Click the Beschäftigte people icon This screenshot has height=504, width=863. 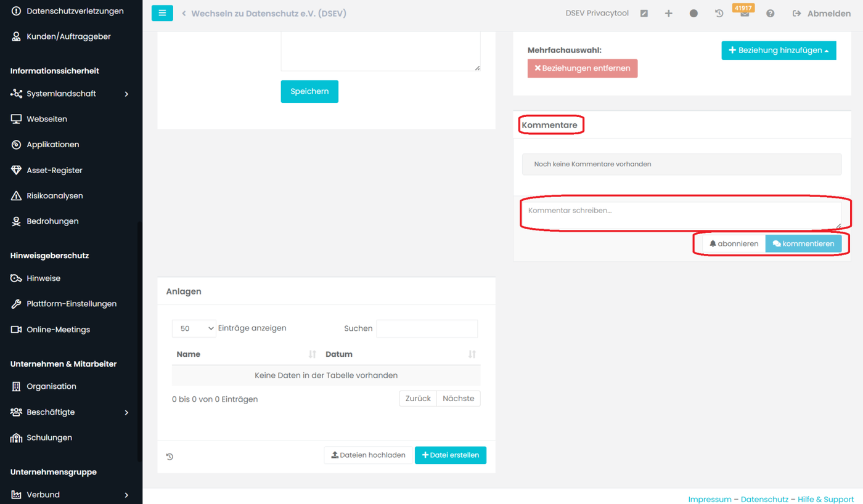[x=16, y=412]
